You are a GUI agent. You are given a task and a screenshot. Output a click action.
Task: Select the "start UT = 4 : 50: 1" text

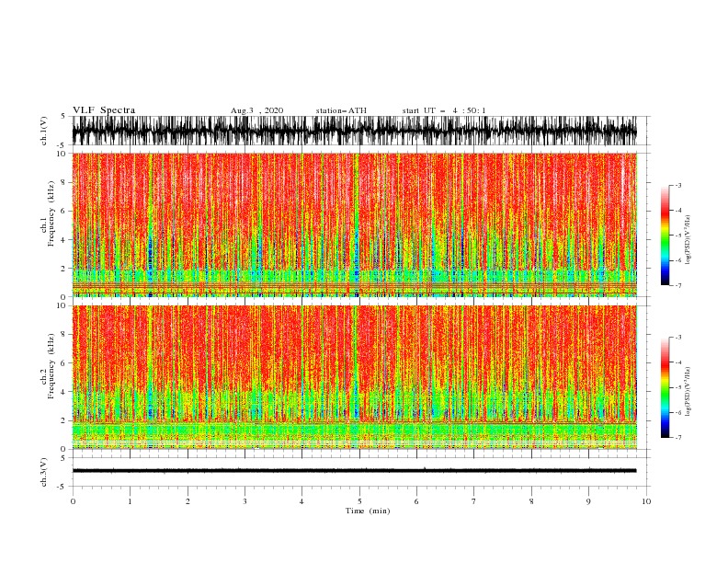tap(444, 110)
